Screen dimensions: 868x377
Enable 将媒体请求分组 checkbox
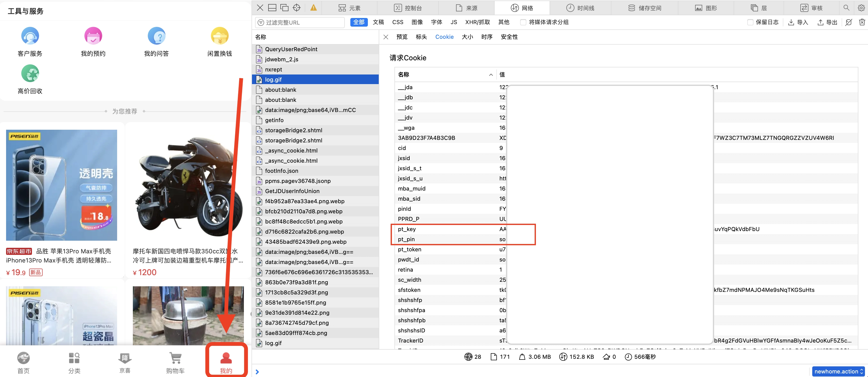pos(523,22)
